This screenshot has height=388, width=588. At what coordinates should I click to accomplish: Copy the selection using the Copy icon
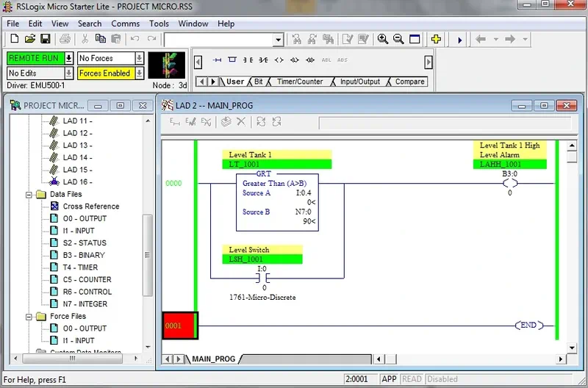pos(100,39)
